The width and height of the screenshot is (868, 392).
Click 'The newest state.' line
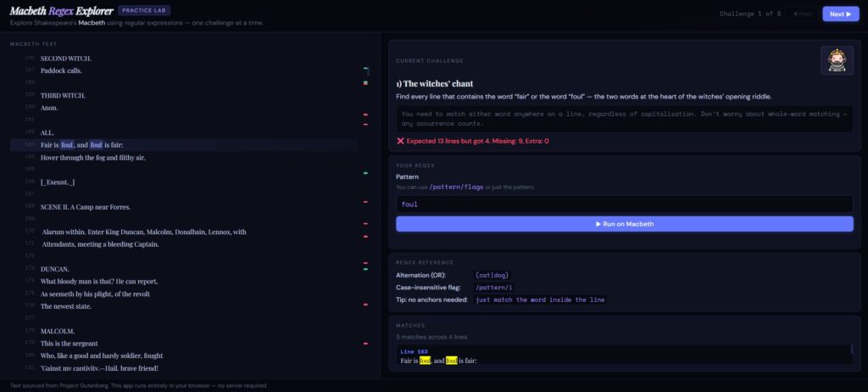point(66,306)
